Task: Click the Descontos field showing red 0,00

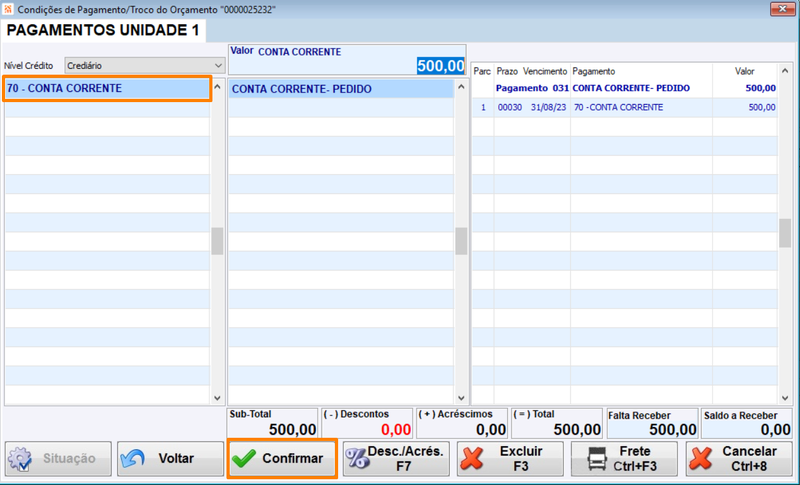Action: point(367,423)
